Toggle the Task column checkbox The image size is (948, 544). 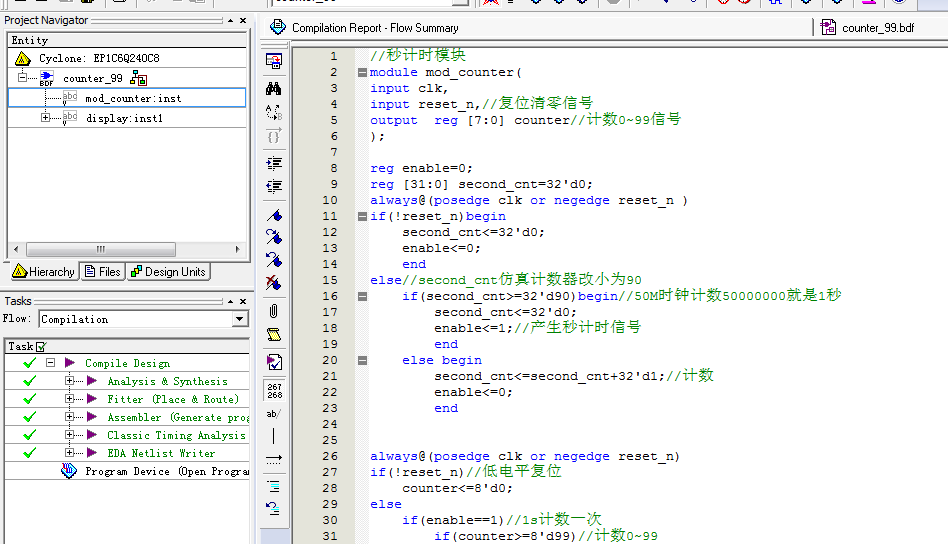point(41,346)
